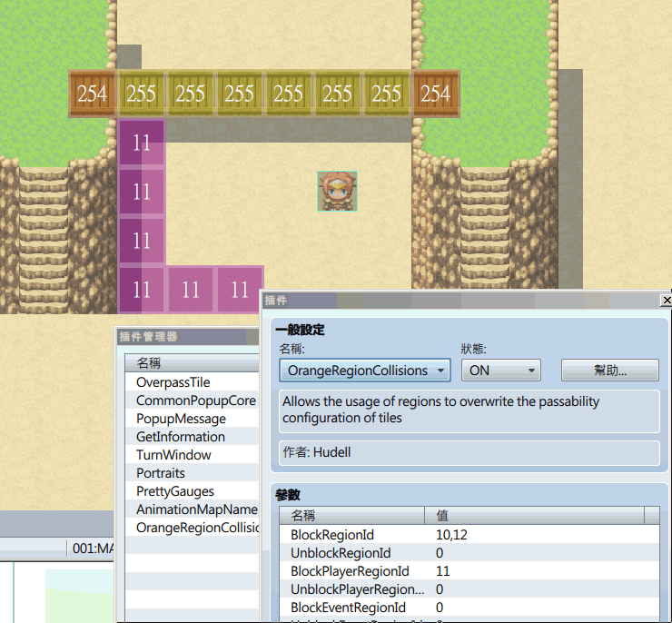Open the ON status dropdown
The width and height of the screenshot is (672, 623).
pyautogui.click(x=501, y=371)
